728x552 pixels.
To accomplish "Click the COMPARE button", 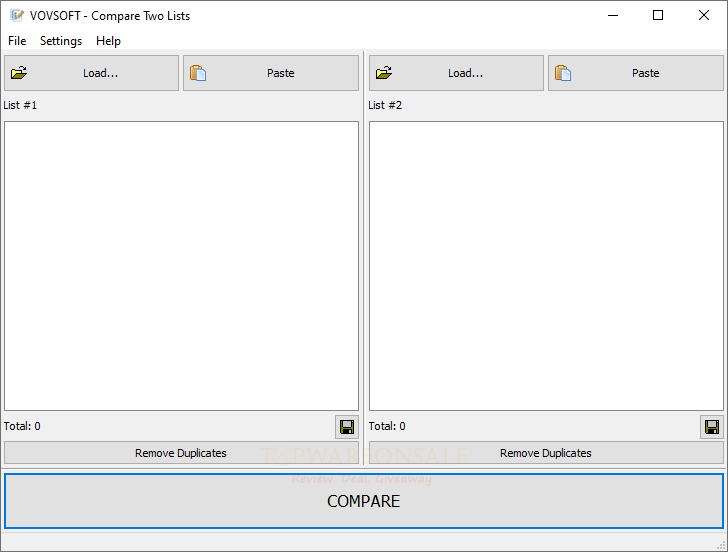I will tap(364, 501).
